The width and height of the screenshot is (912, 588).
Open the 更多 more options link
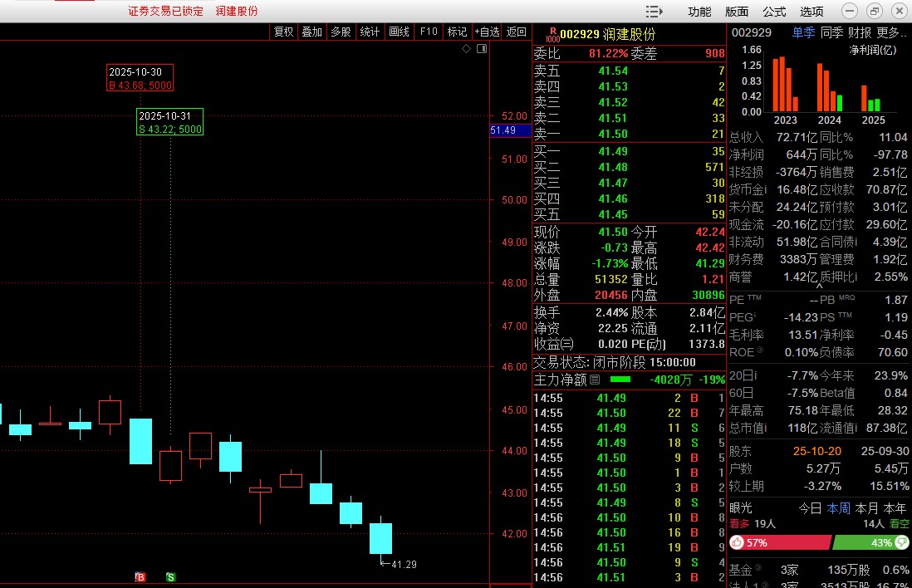click(x=891, y=32)
